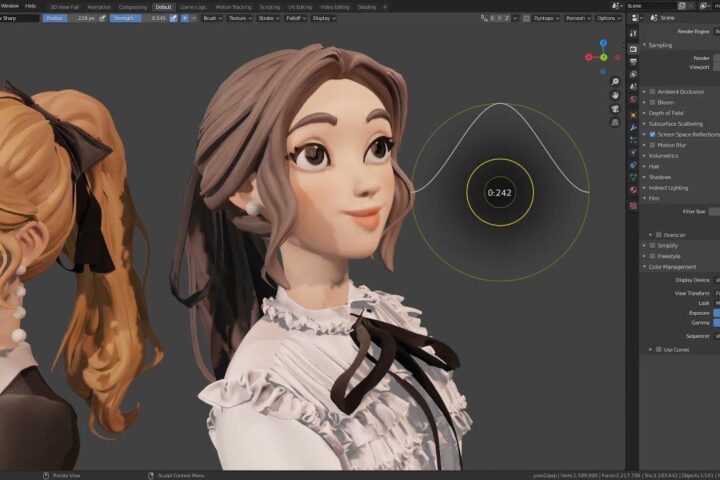This screenshot has height=480, width=720.
Task: Click the red X axis gizmo ball
Action: [589, 57]
